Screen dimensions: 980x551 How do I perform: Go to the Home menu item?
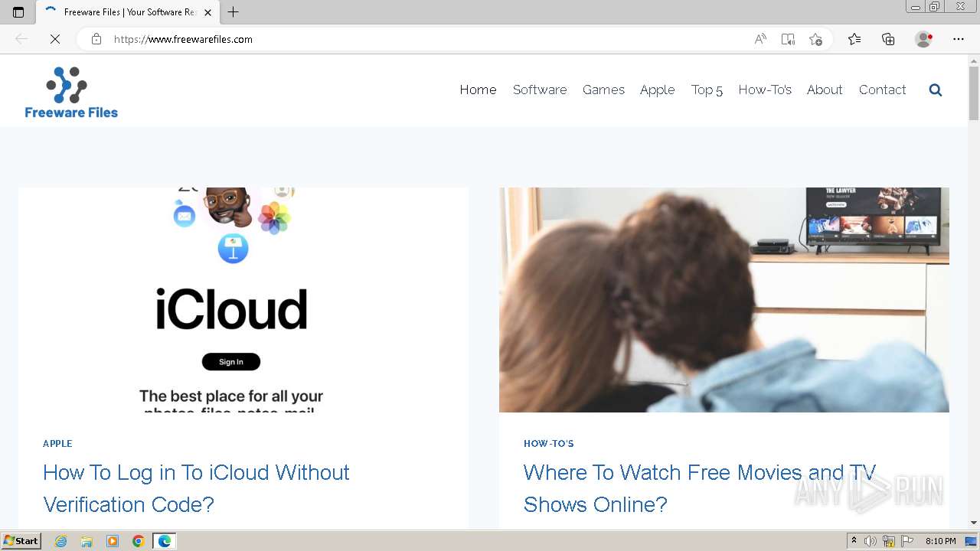(478, 90)
